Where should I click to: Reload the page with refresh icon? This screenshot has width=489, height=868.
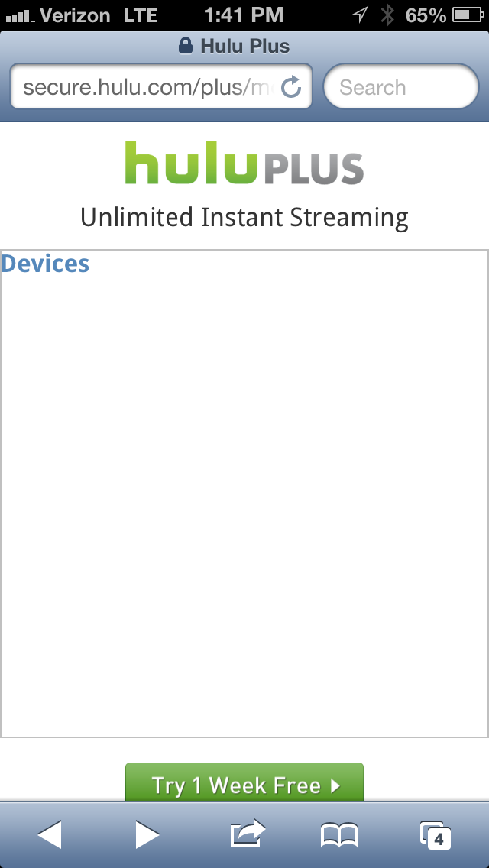pyautogui.click(x=291, y=88)
